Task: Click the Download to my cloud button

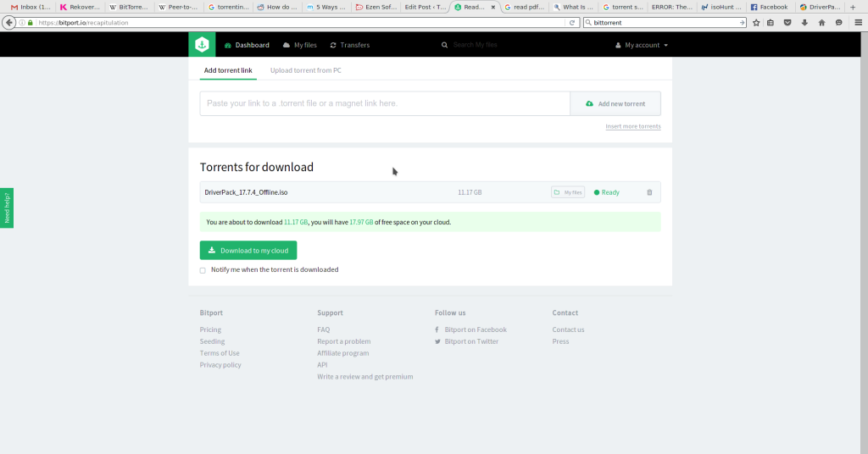Action: point(248,251)
